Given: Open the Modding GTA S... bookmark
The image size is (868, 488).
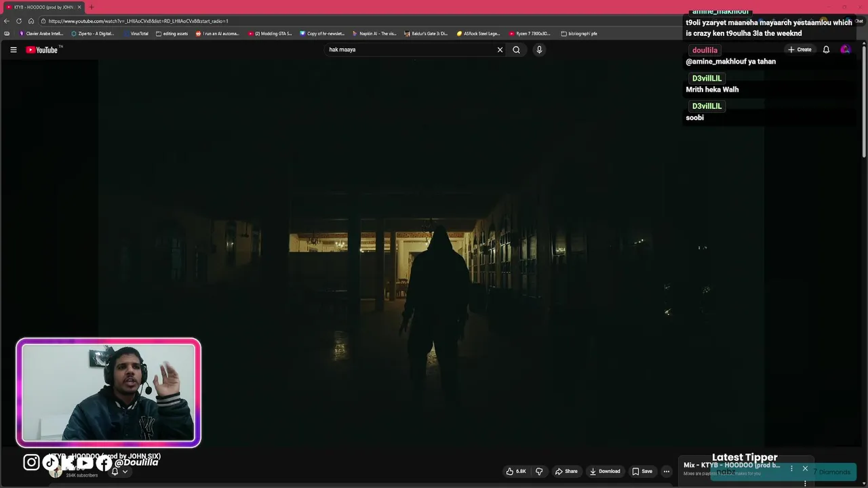Looking at the screenshot, I should pyautogui.click(x=270, y=33).
